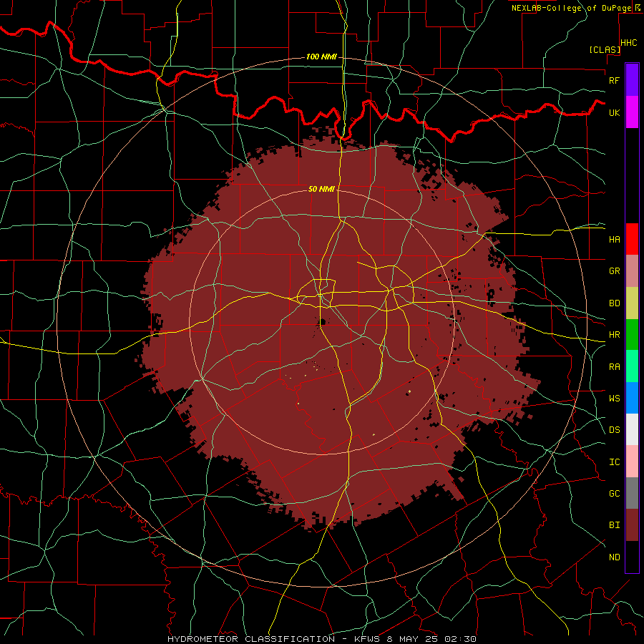Click the 'HA' legend label

614,239
